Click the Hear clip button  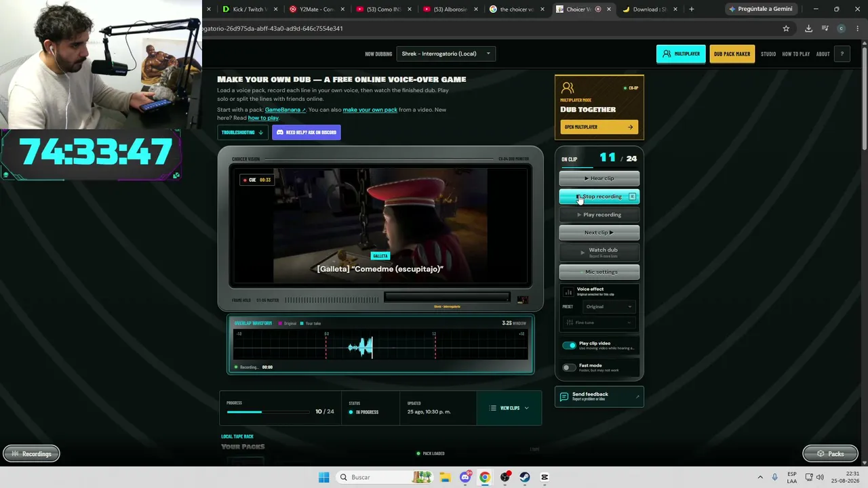pyautogui.click(x=599, y=178)
